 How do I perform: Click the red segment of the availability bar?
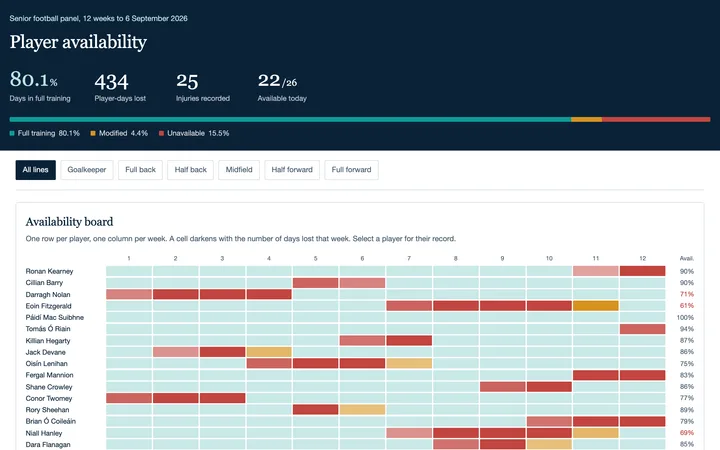click(x=656, y=119)
